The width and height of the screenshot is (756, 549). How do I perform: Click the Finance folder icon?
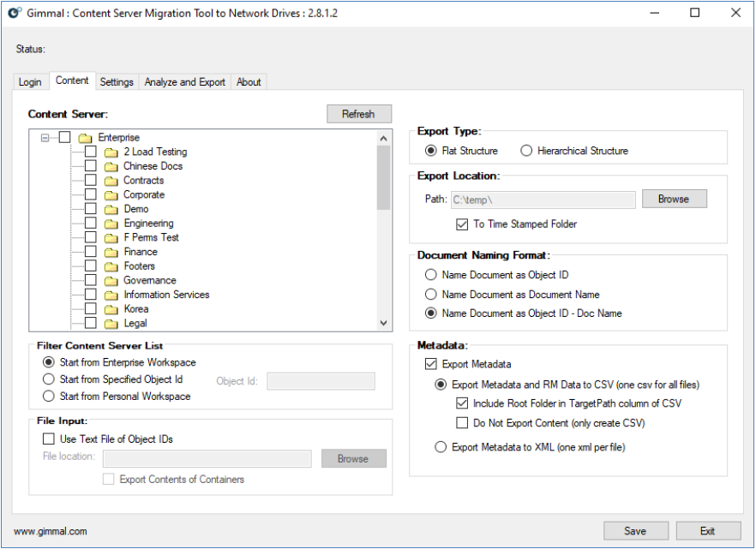pyautogui.click(x=111, y=253)
